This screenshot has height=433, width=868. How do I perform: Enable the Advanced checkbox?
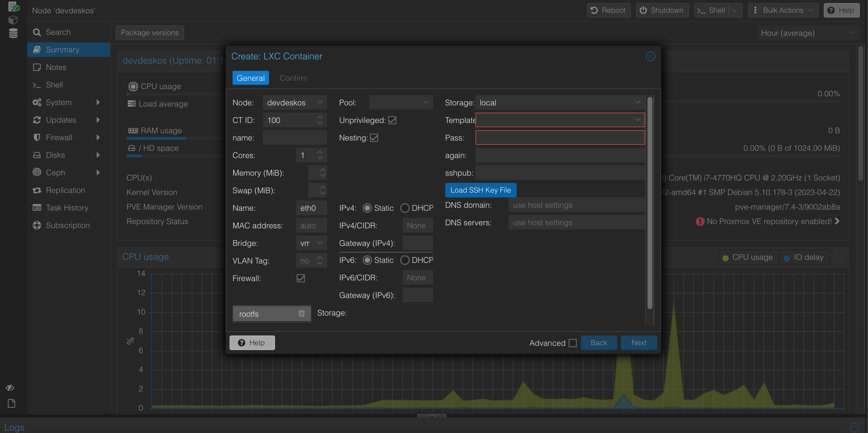click(572, 343)
